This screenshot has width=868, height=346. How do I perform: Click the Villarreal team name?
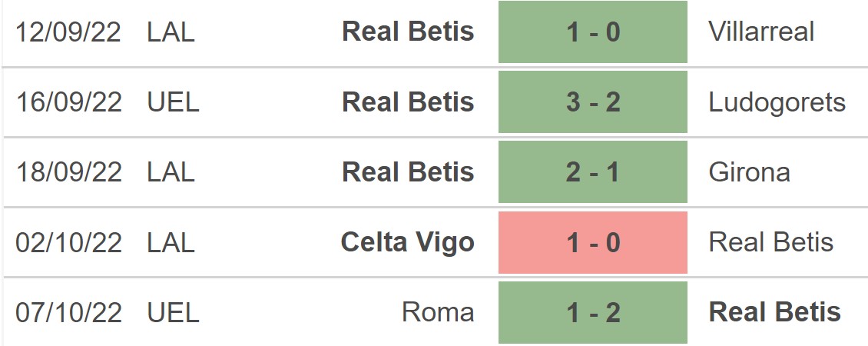coord(761,32)
